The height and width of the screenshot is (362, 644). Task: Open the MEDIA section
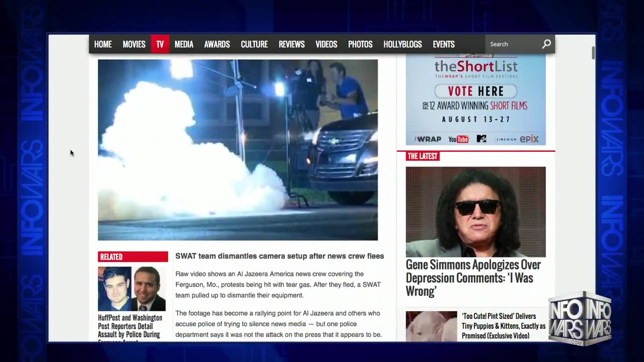[184, 44]
